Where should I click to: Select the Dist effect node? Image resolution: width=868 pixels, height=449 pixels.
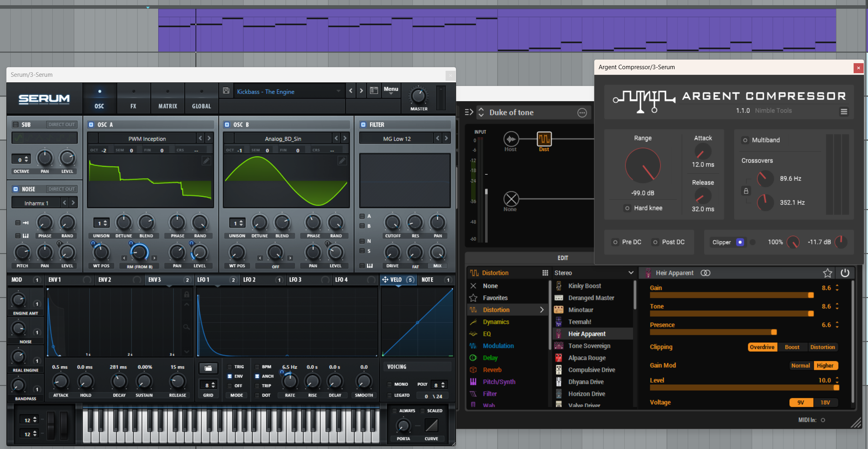point(544,139)
